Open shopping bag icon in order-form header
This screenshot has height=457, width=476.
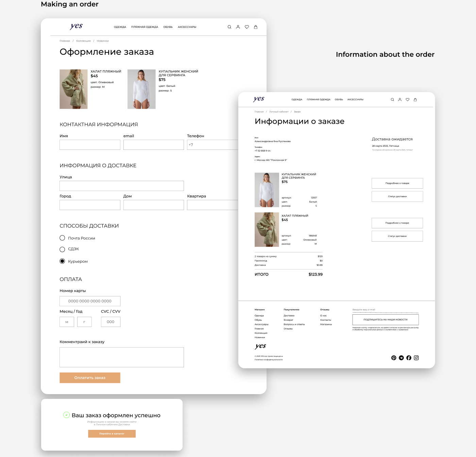[x=256, y=27]
